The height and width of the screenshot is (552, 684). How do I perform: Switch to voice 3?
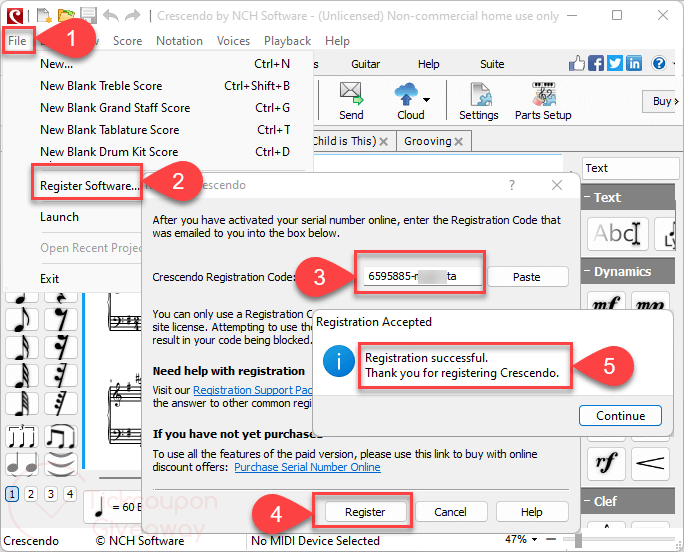point(51,494)
